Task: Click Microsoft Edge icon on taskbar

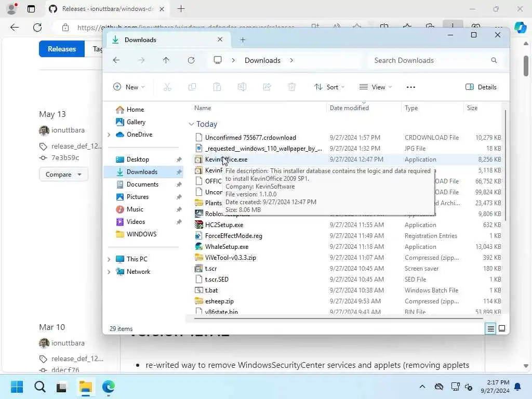Action: click(108, 387)
